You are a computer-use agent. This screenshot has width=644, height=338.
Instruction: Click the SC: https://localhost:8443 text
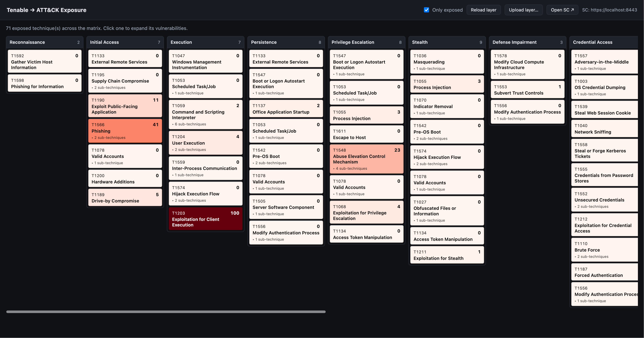[609, 10]
